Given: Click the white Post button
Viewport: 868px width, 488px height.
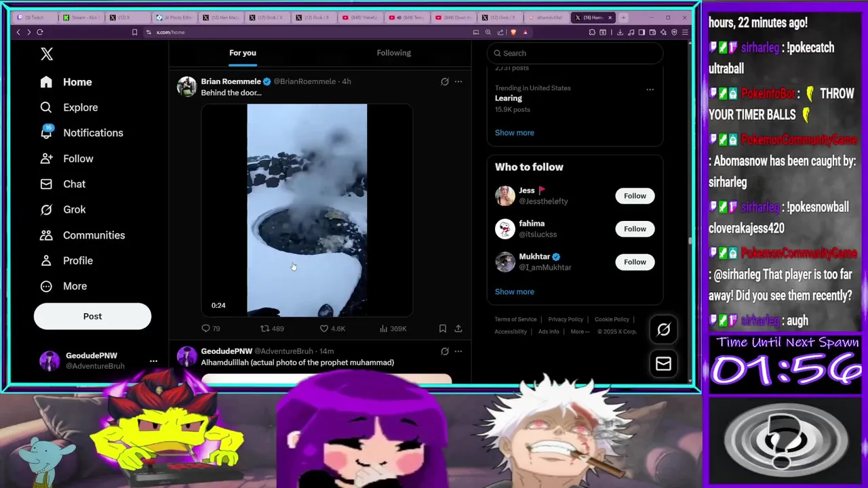Looking at the screenshot, I should click(92, 316).
